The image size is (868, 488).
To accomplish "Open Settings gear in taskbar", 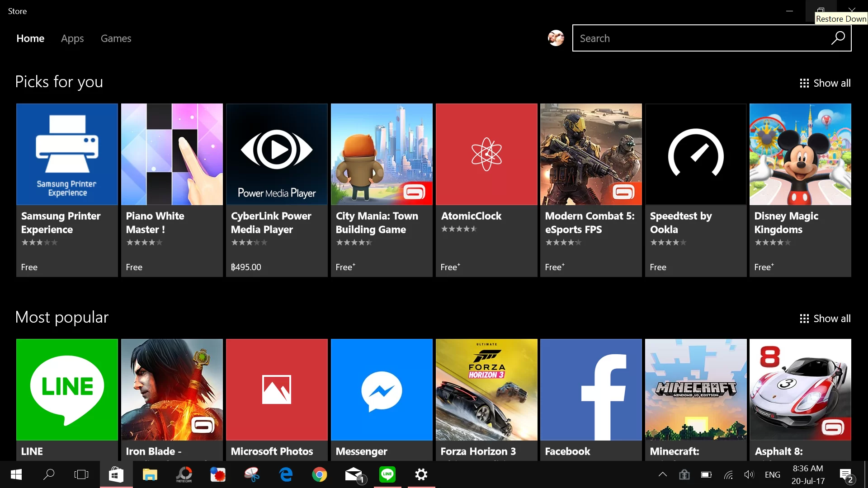I will point(421,474).
